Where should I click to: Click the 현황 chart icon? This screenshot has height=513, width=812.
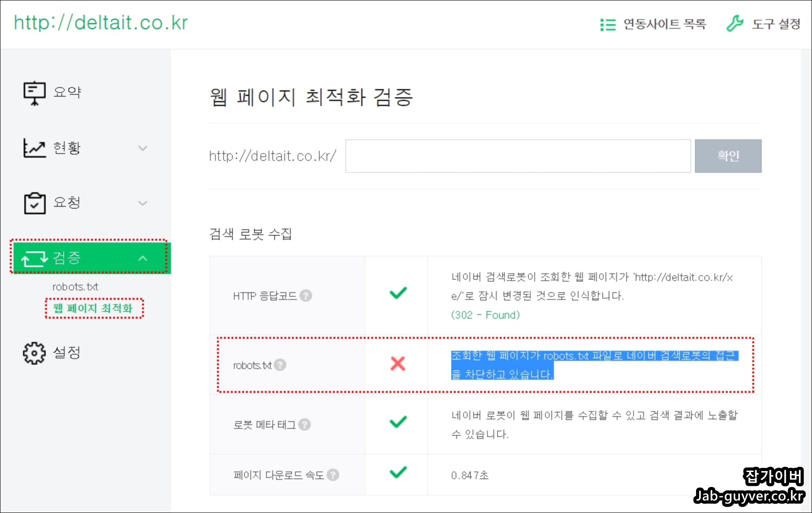[34, 147]
